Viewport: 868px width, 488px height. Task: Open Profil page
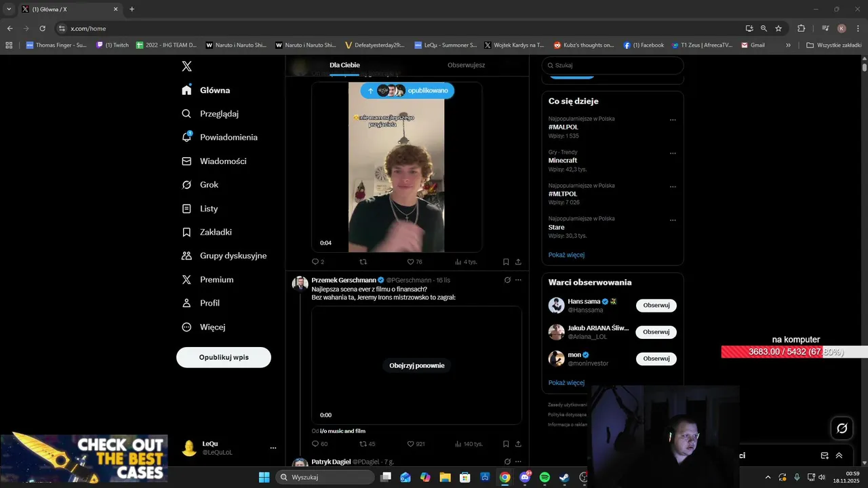pos(201,303)
